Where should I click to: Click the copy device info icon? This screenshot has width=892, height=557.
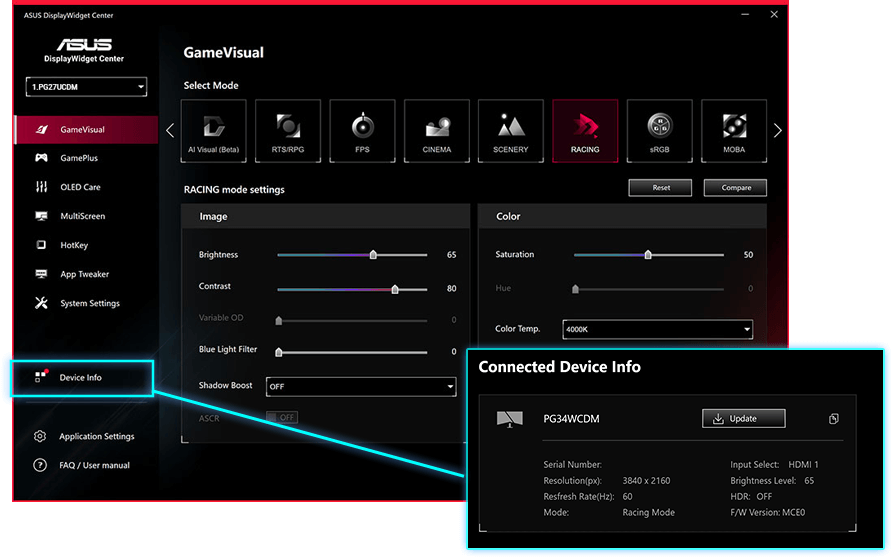pos(834,419)
